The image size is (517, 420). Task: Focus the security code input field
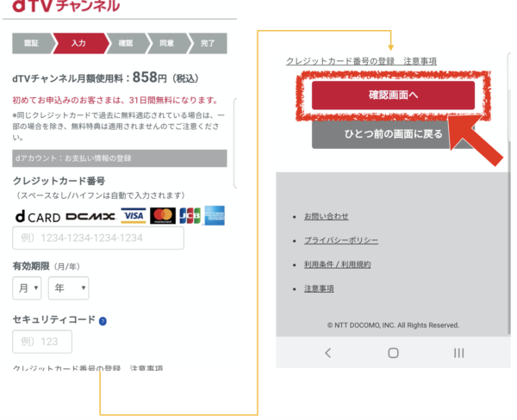[x=42, y=342]
